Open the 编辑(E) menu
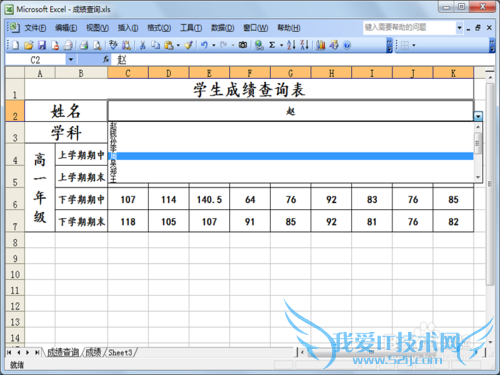Screen dimensions: 500x375 [x=66, y=28]
